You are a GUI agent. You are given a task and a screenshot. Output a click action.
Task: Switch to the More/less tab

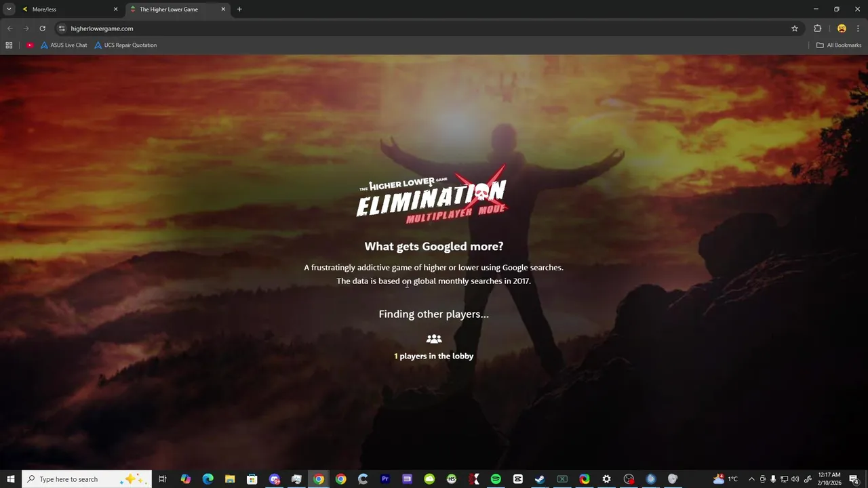pyautogui.click(x=69, y=9)
